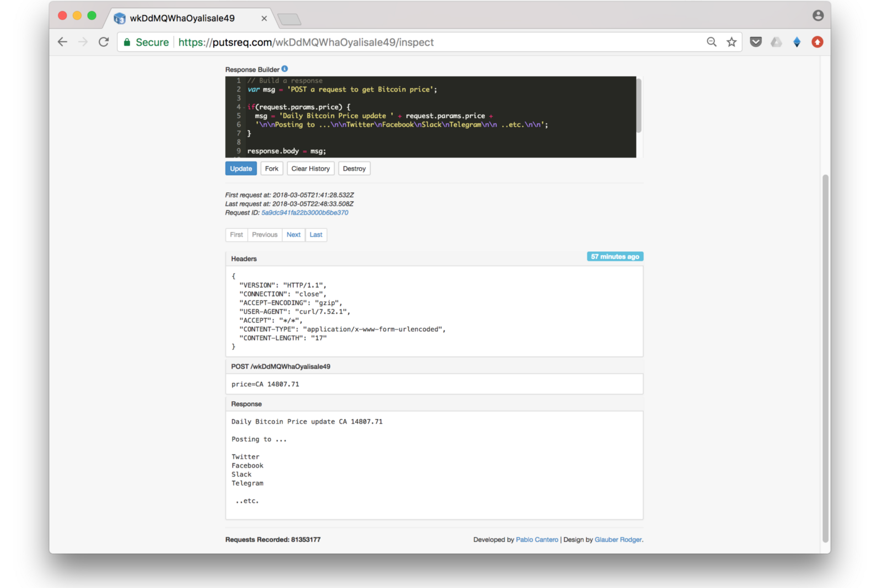
Task: Visit the Pablo Cantero link
Action: (x=537, y=540)
